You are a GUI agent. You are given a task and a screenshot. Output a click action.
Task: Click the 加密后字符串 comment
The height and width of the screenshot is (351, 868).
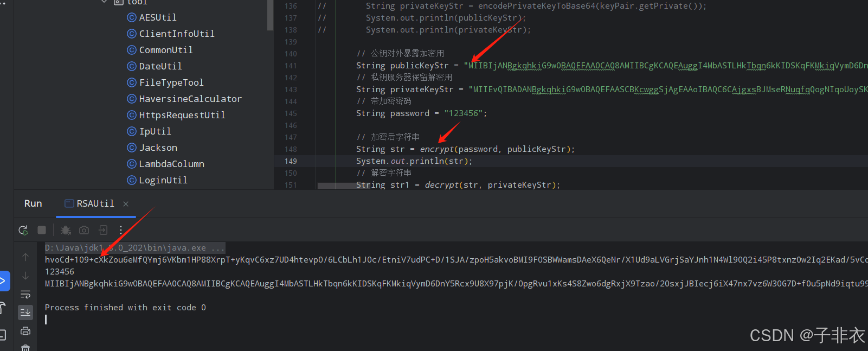click(x=388, y=137)
